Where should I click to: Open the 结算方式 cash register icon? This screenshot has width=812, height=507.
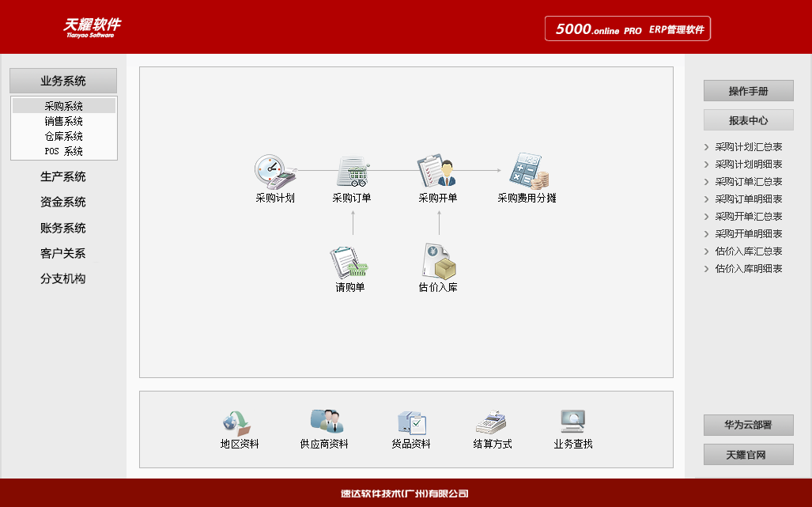click(x=490, y=422)
